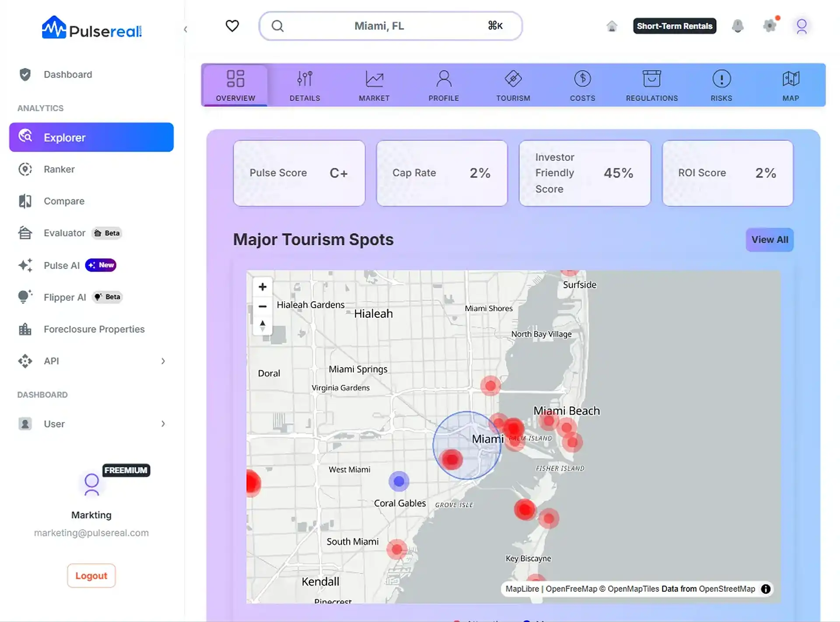Click the Pulse Score card
This screenshot has width=840, height=622.
(x=299, y=173)
